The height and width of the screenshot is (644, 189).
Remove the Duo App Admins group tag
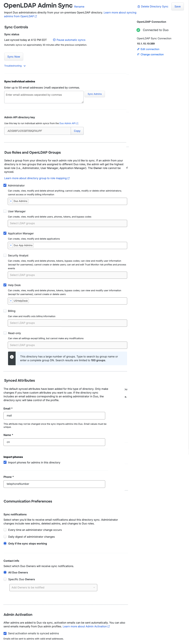11,245
